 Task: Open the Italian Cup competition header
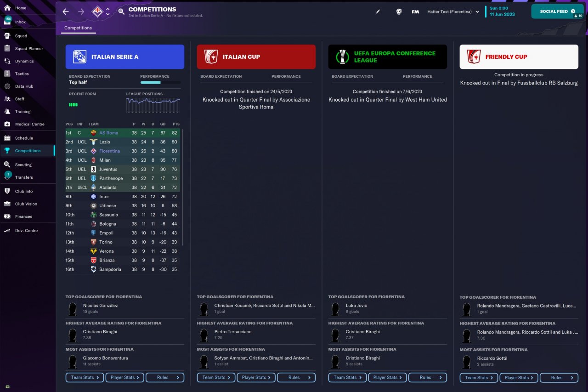click(256, 57)
